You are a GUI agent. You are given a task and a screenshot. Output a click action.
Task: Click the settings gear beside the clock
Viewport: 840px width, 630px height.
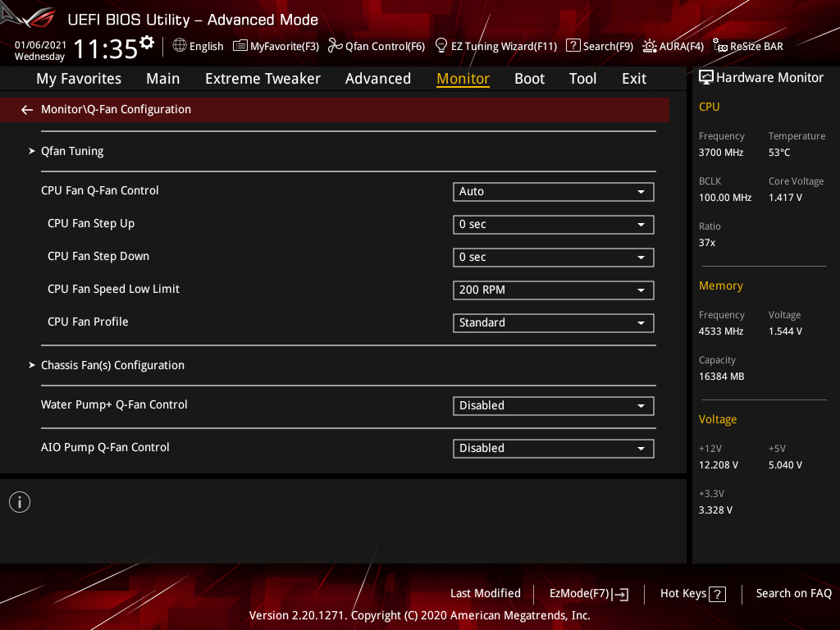click(x=147, y=43)
